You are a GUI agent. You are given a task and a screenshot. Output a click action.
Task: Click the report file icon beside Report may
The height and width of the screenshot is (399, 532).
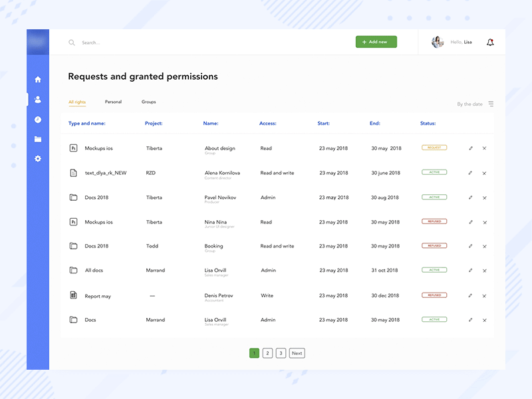(x=73, y=295)
